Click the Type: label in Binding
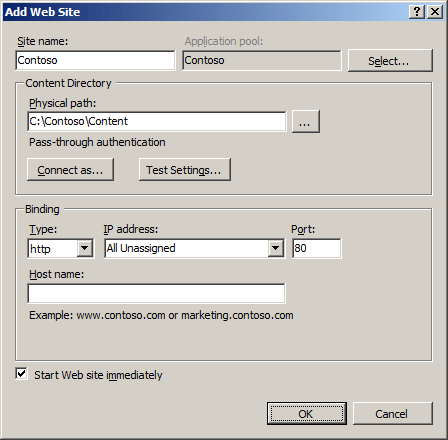 43,229
